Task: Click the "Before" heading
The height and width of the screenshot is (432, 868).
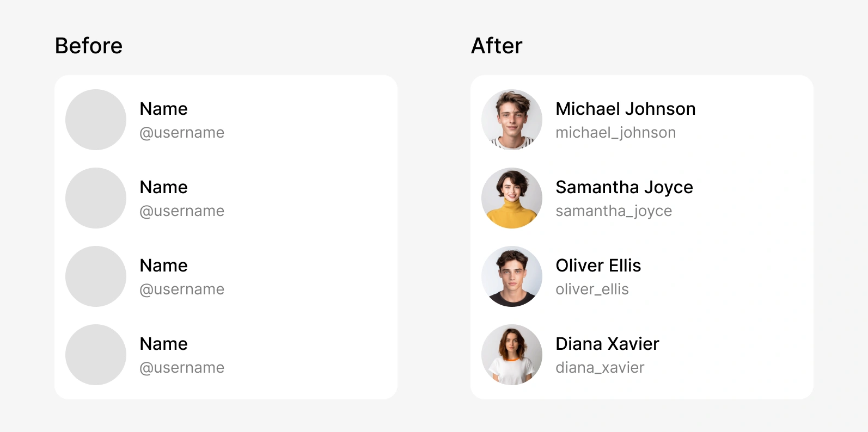Action: (89, 46)
